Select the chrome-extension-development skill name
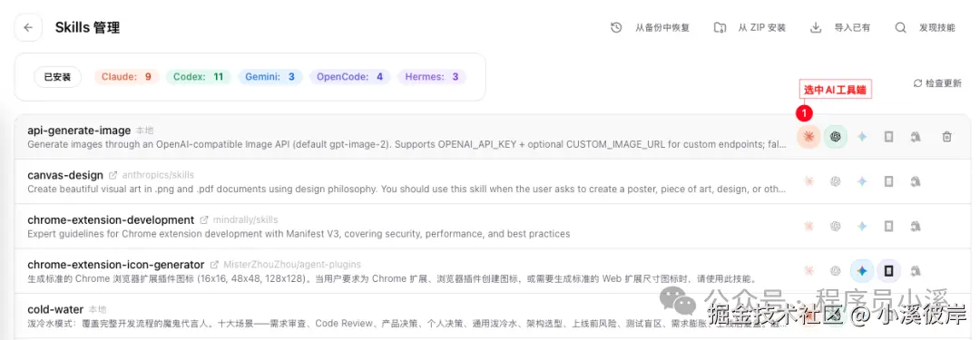Screen dimensions: 980x340 pos(111,220)
